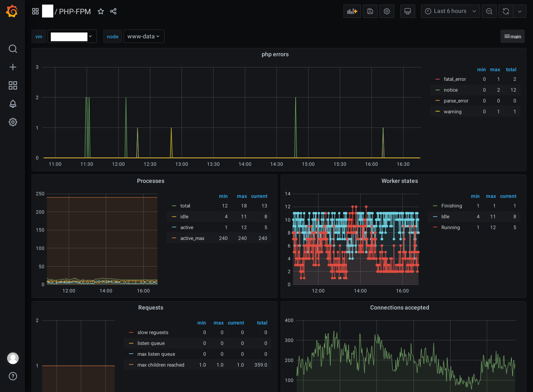Toggle active_max series in Processes legend
This screenshot has width=533, height=392.
pyautogui.click(x=192, y=238)
